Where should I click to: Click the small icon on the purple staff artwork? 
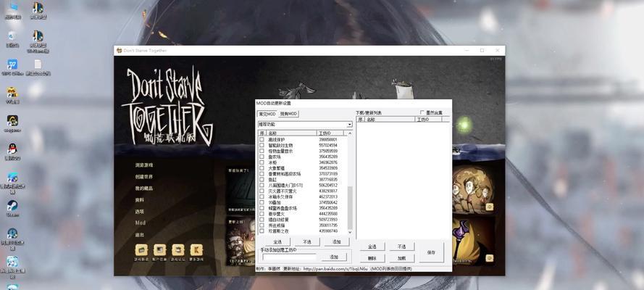(490, 258)
